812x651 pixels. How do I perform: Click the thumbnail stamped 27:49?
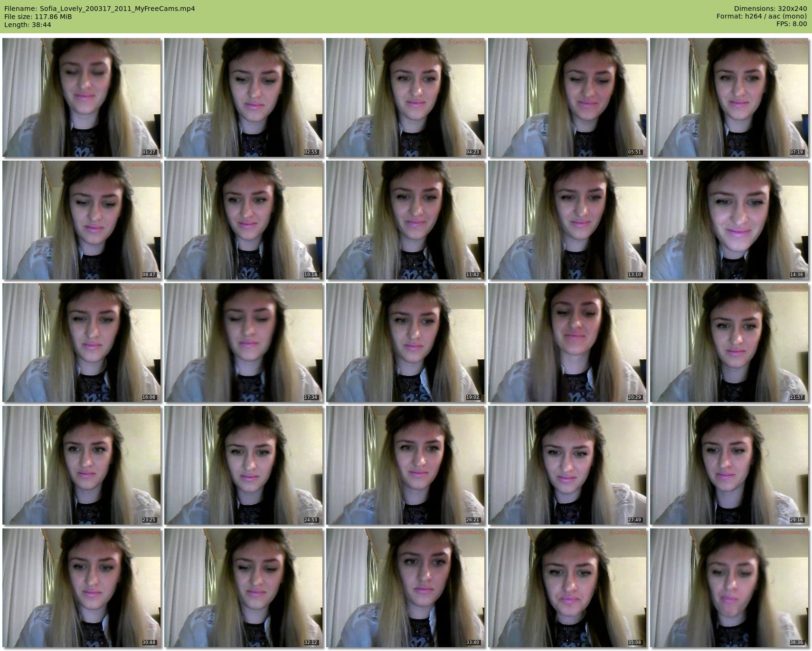coord(567,465)
